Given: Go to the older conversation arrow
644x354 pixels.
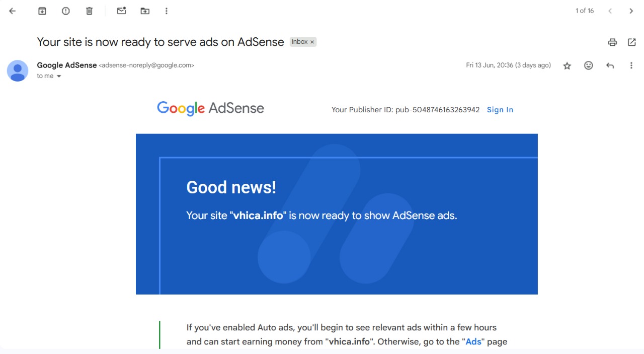Looking at the screenshot, I should 631,11.
